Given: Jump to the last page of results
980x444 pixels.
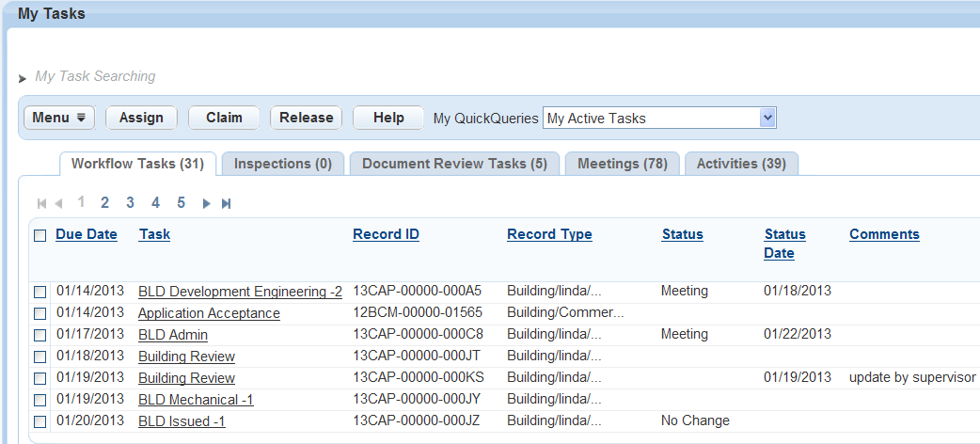Looking at the screenshot, I should (226, 203).
